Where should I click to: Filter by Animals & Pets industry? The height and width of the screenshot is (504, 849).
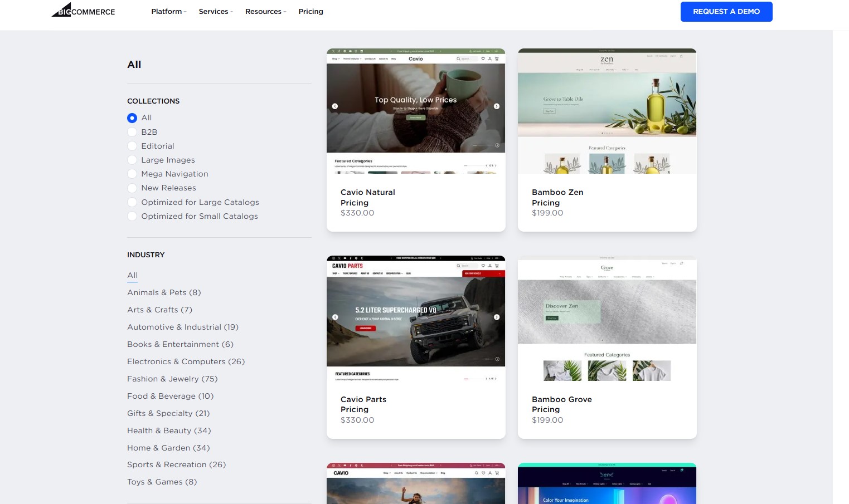tap(164, 292)
